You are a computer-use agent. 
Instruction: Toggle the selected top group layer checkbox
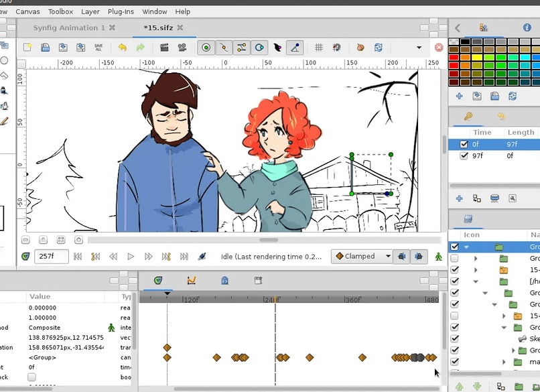455,247
